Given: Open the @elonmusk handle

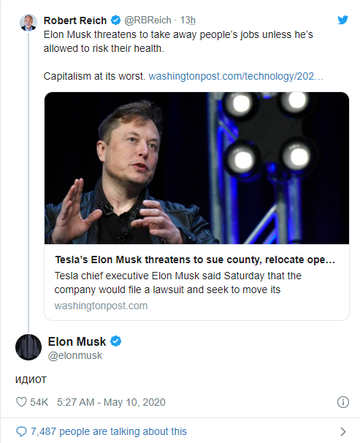Looking at the screenshot, I should pos(75,356).
